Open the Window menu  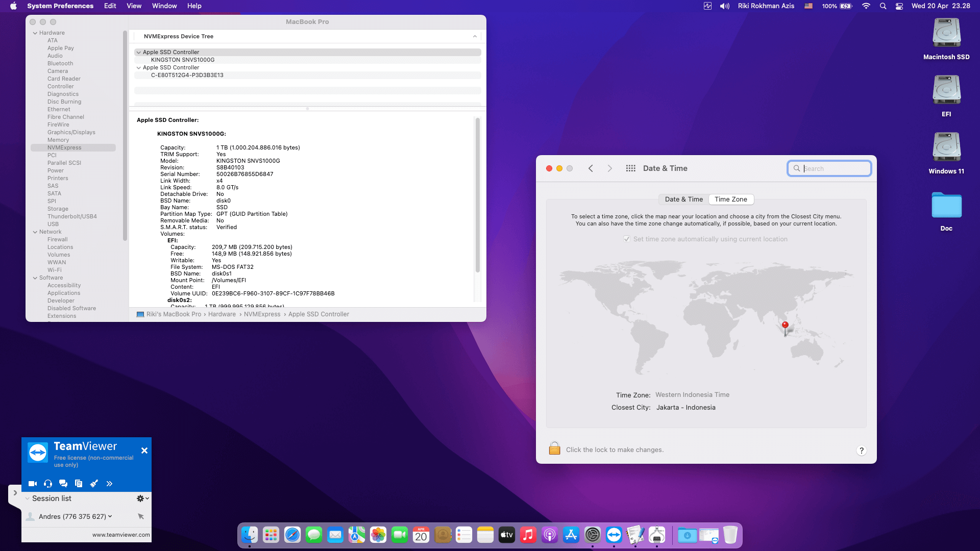(164, 6)
